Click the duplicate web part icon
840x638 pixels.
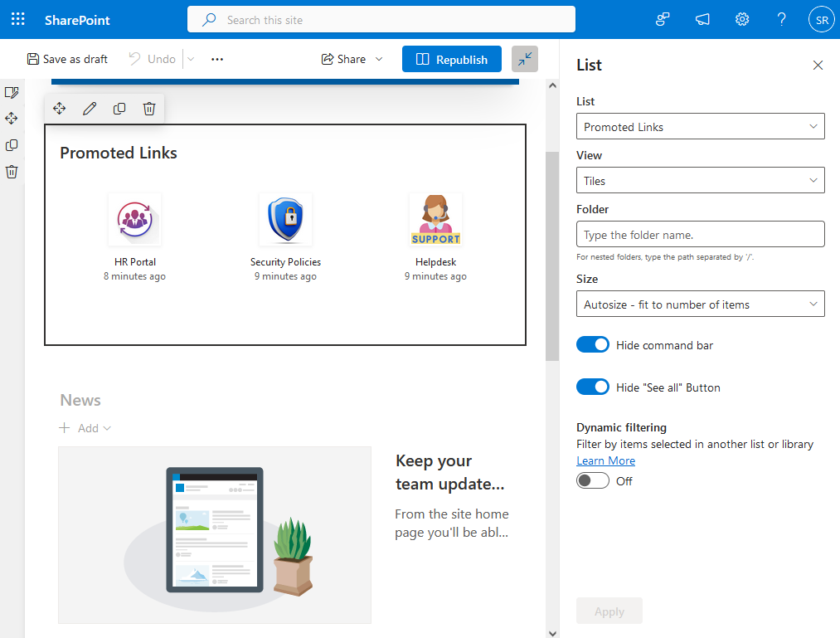tap(119, 109)
